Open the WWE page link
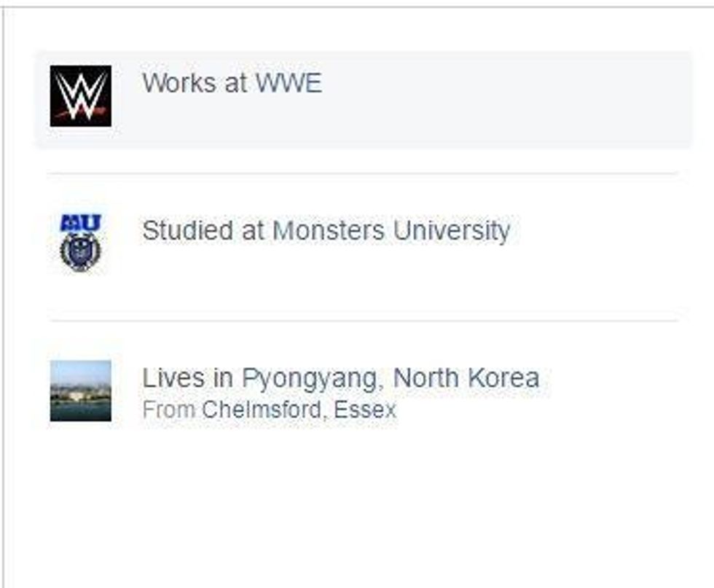The height and width of the screenshot is (588, 714). tap(288, 83)
